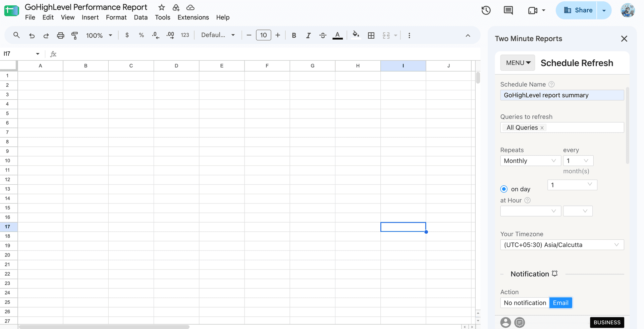Click the Share button
Image resolution: width=644 pixels, height=329 pixels.
(576, 10)
